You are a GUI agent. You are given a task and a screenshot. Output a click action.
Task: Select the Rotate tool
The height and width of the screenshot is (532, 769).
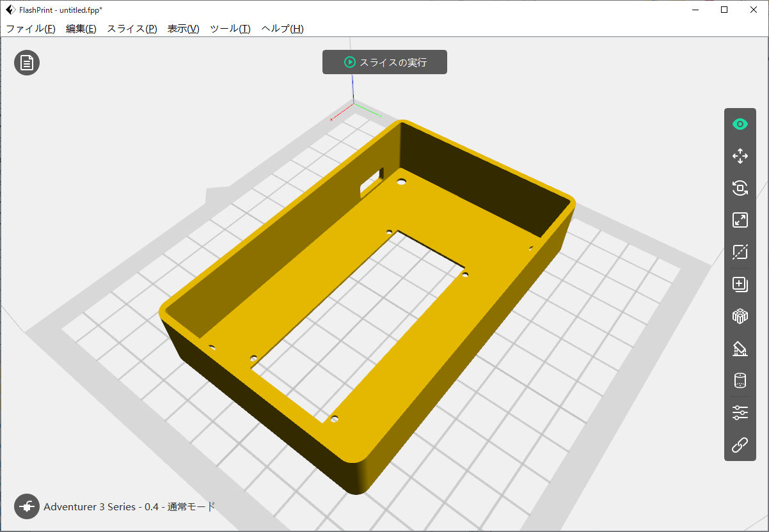tap(740, 188)
